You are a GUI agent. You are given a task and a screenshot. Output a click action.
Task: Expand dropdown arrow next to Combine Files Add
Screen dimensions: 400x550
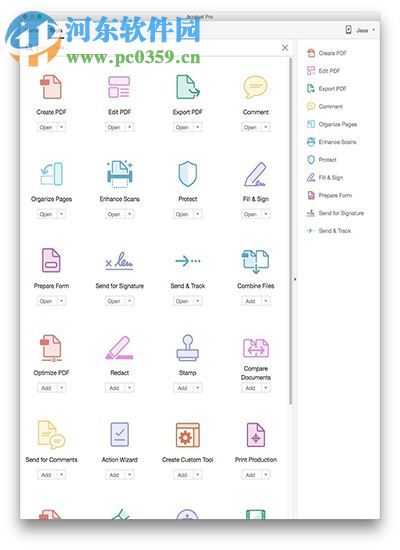266,301
